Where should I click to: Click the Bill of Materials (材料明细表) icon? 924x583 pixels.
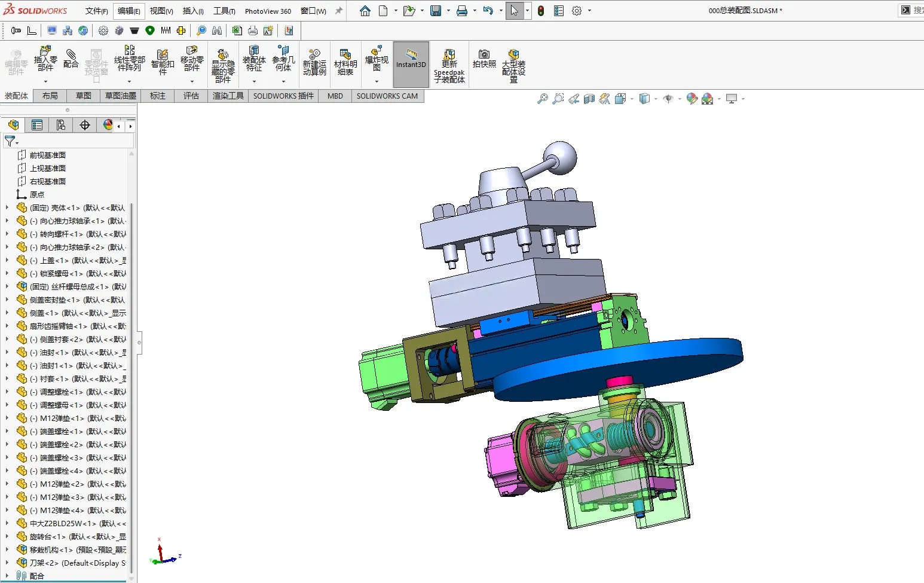tap(345, 62)
